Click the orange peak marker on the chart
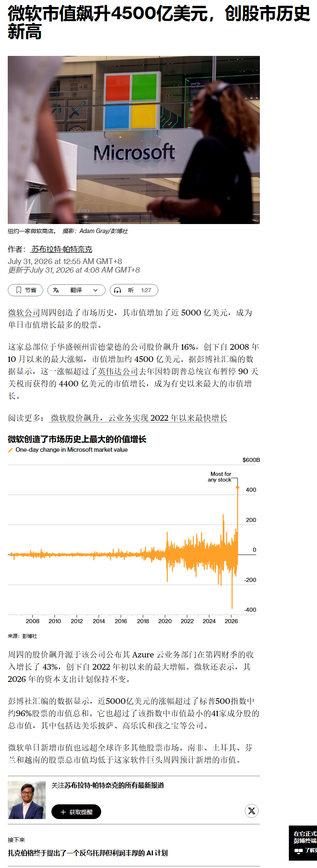The image size is (317, 868). click(x=237, y=487)
